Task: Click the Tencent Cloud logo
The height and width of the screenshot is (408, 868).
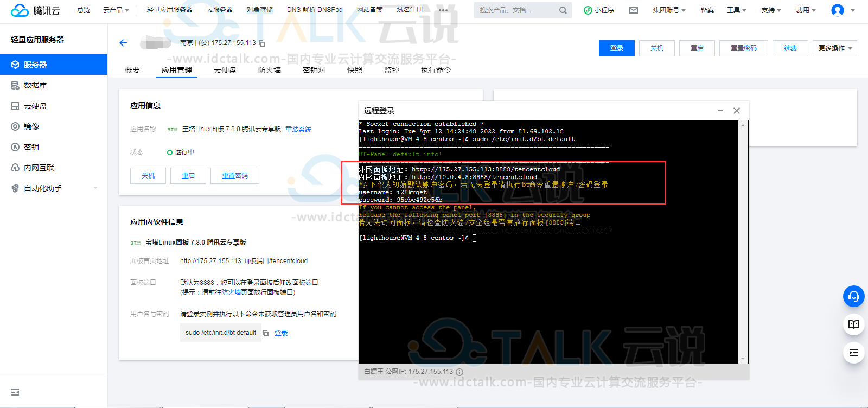Action: click(36, 10)
